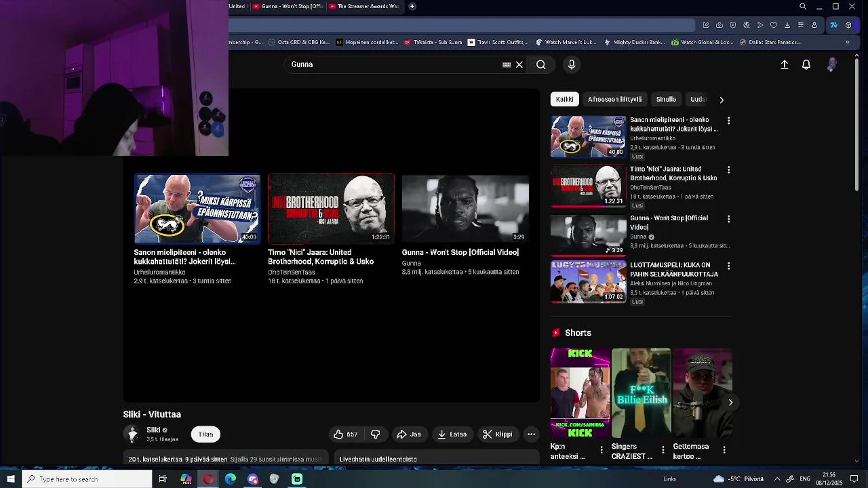The image size is (868, 488).
Task: Open YouTube notifications bell
Action: (x=806, y=64)
